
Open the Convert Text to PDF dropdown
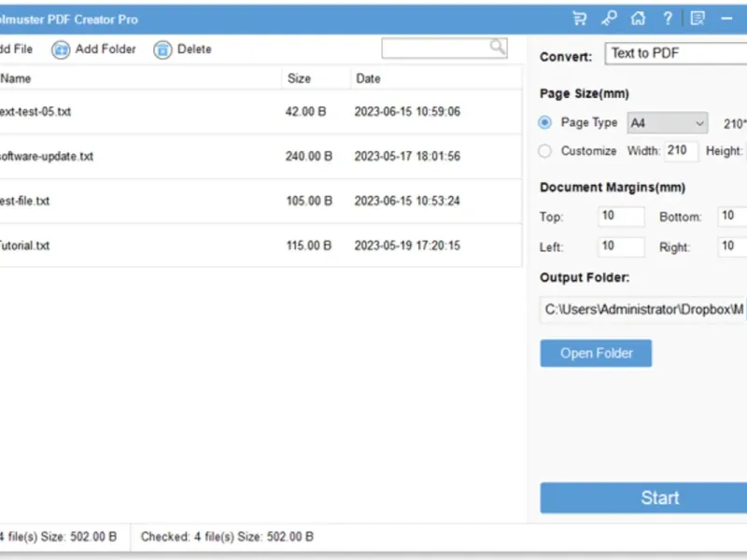(676, 53)
